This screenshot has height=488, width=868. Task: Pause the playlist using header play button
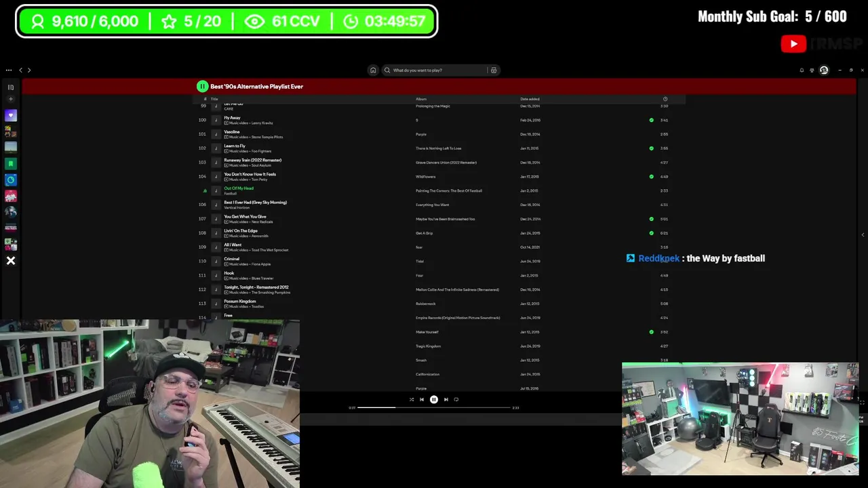coord(202,86)
